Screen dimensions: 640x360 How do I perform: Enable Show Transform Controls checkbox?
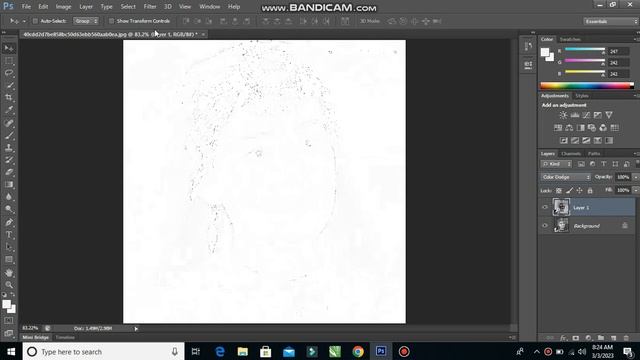tap(111, 21)
